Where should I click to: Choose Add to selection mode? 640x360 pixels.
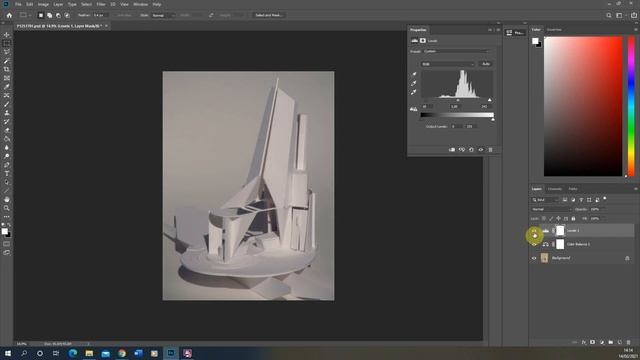pyautogui.click(x=49, y=15)
